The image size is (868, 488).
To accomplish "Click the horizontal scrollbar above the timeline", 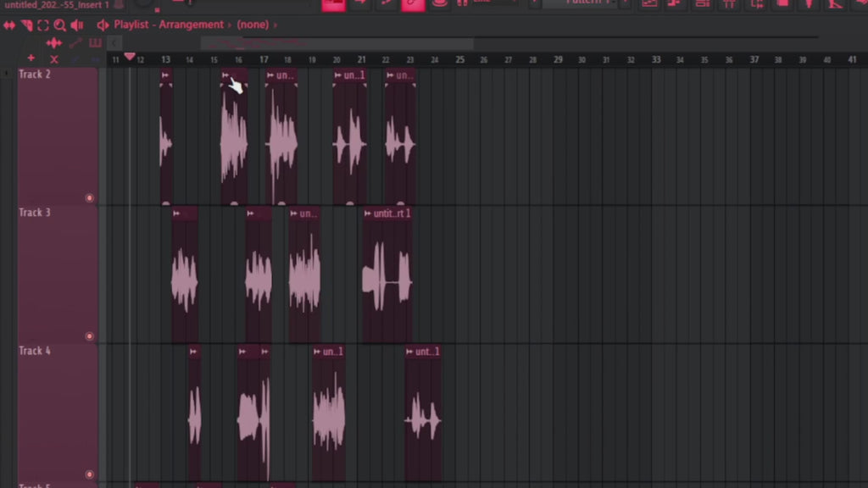I will [x=339, y=43].
